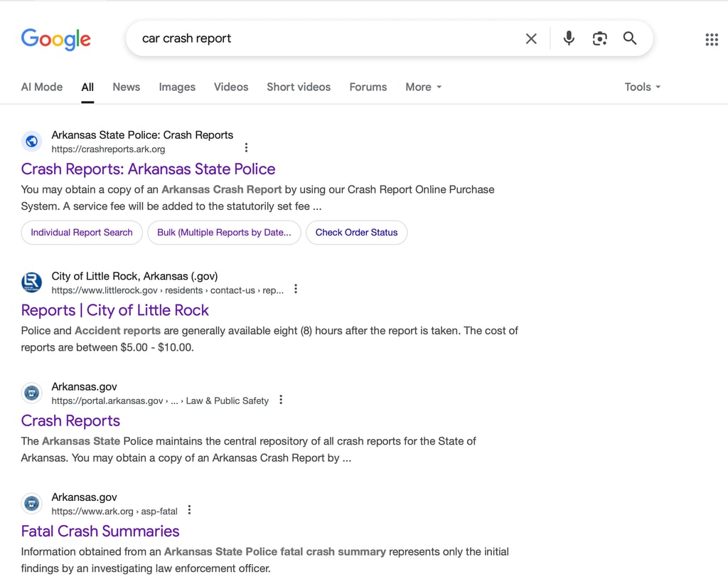This screenshot has height=577, width=728.
Task: Click the Arkansas State Police: Crash Reports site name
Action: tap(142, 134)
